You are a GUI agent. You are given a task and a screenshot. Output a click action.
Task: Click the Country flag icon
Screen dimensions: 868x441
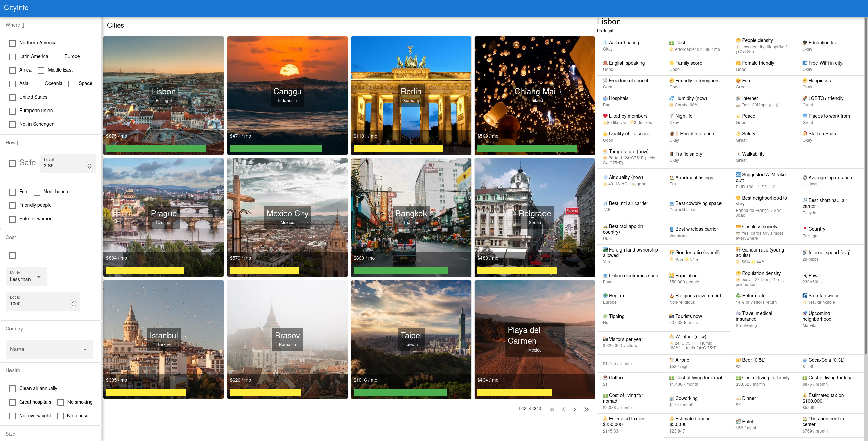pos(805,229)
